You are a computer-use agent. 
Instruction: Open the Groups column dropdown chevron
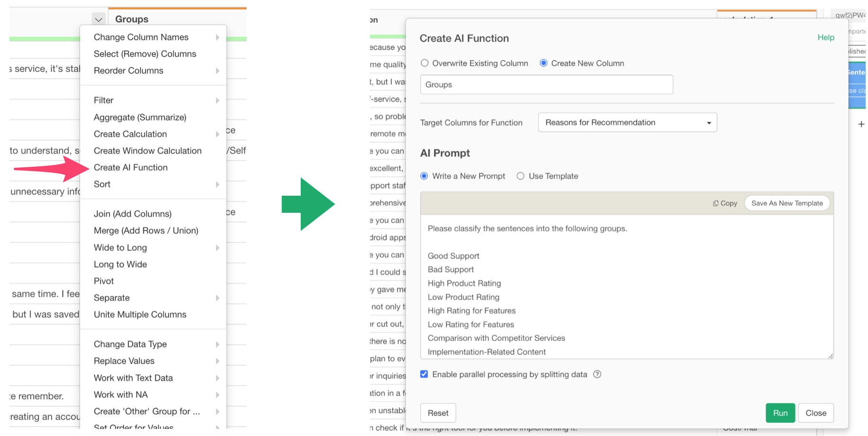pyautogui.click(x=99, y=19)
